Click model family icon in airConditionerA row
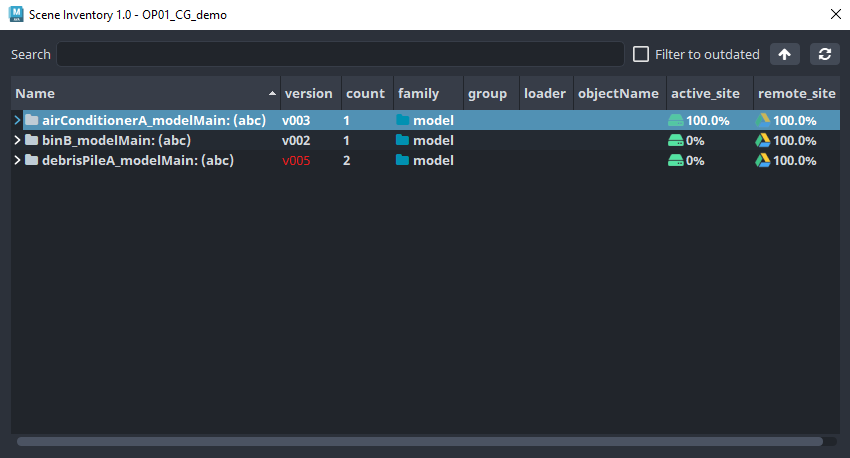This screenshot has height=458, width=850. point(402,120)
